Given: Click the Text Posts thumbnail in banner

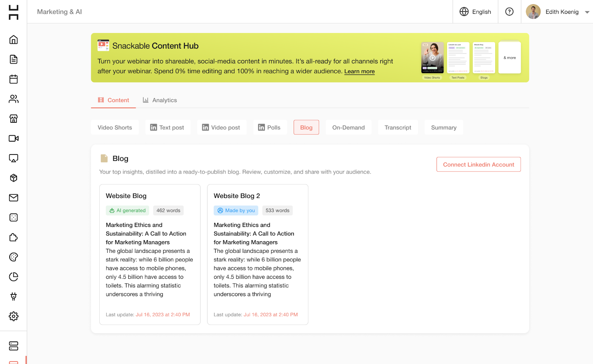Looking at the screenshot, I should [x=458, y=57].
